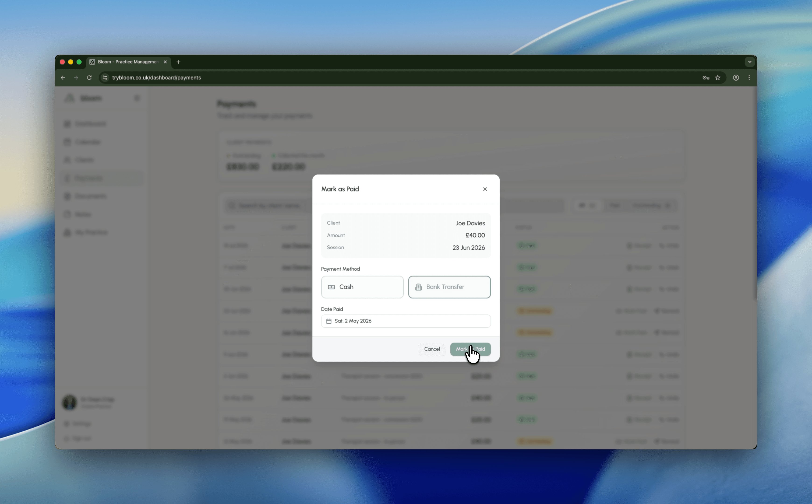
Task: Click the calendar icon in Date Paid
Action: click(x=329, y=321)
